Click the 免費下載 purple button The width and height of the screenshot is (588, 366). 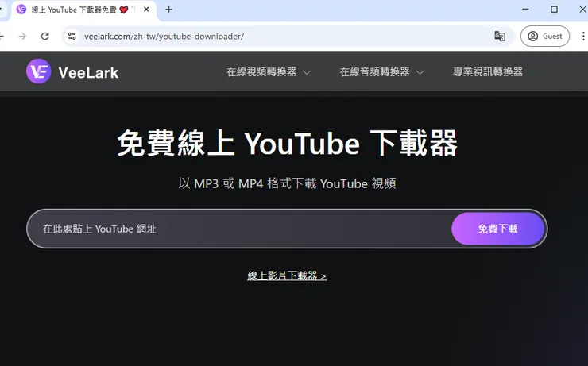coord(497,229)
